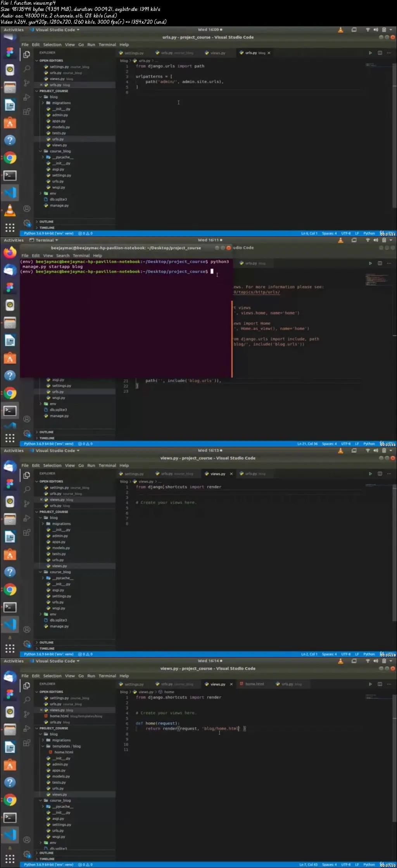Open Selection menu in the 16:09 VS Code frame
The height and width of the screenshot is (868, 397).
52,45
